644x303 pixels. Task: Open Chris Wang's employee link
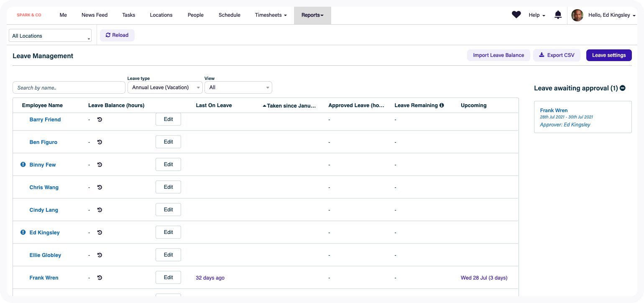[44, 187]
